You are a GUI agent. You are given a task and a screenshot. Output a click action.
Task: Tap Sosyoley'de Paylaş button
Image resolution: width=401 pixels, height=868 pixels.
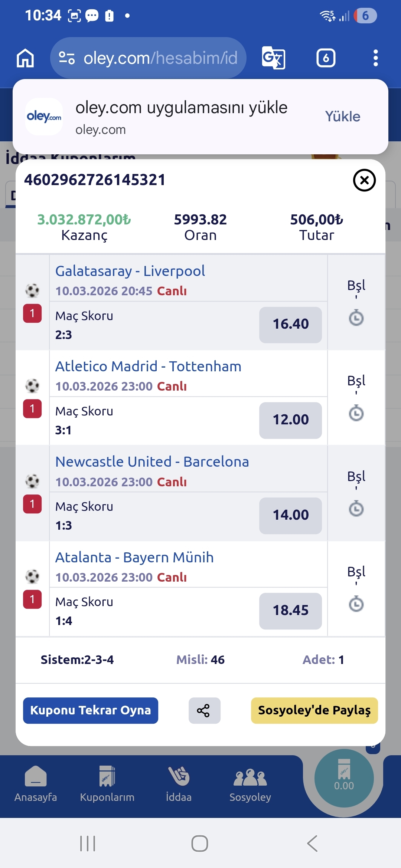pyautogui.click(x=314, y=710)
